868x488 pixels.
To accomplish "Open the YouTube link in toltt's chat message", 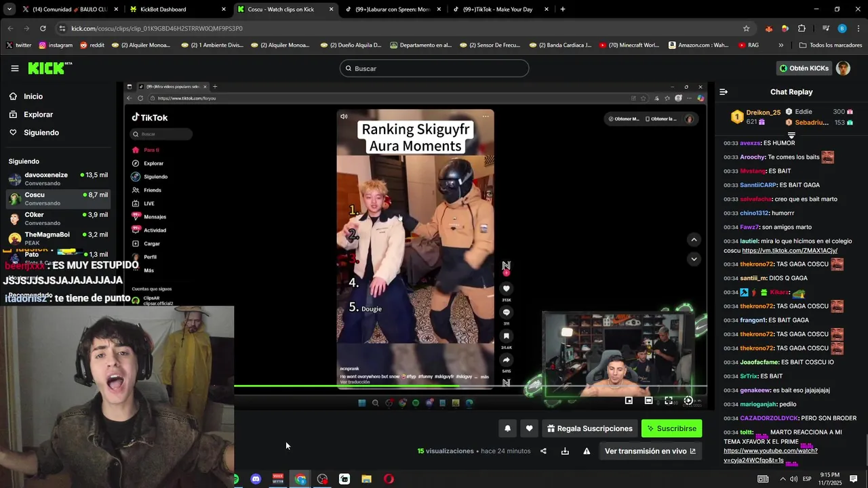I will [770, 455].
